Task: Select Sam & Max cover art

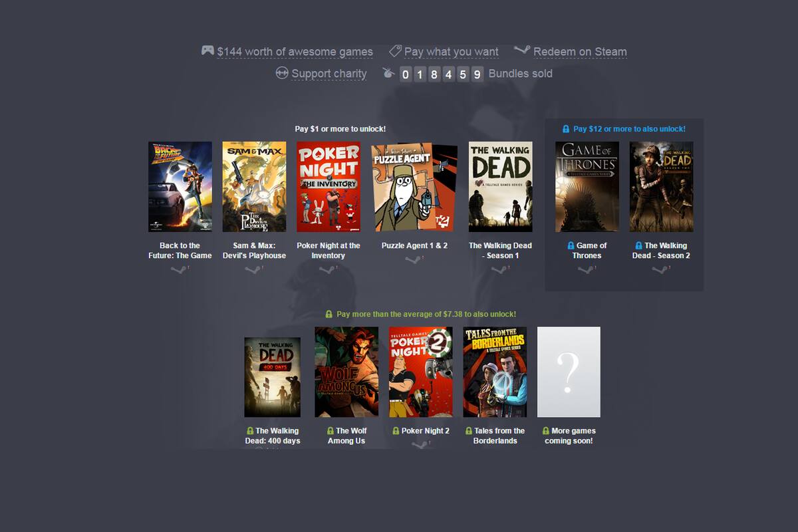Action: coord(254,187)
